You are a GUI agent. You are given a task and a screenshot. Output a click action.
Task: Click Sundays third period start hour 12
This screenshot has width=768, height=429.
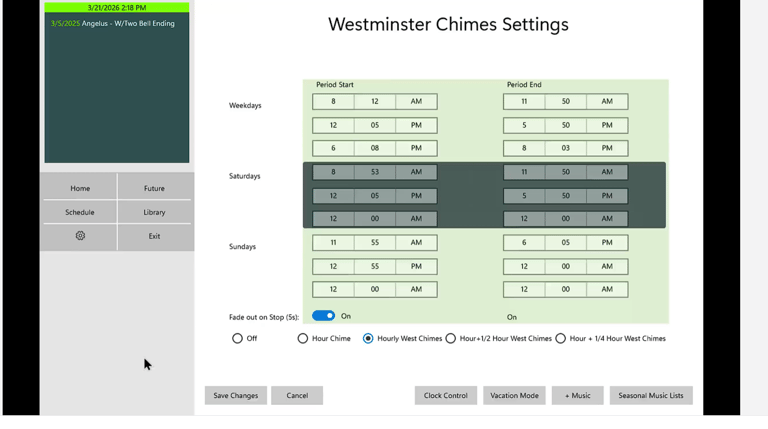coord(333,289)
